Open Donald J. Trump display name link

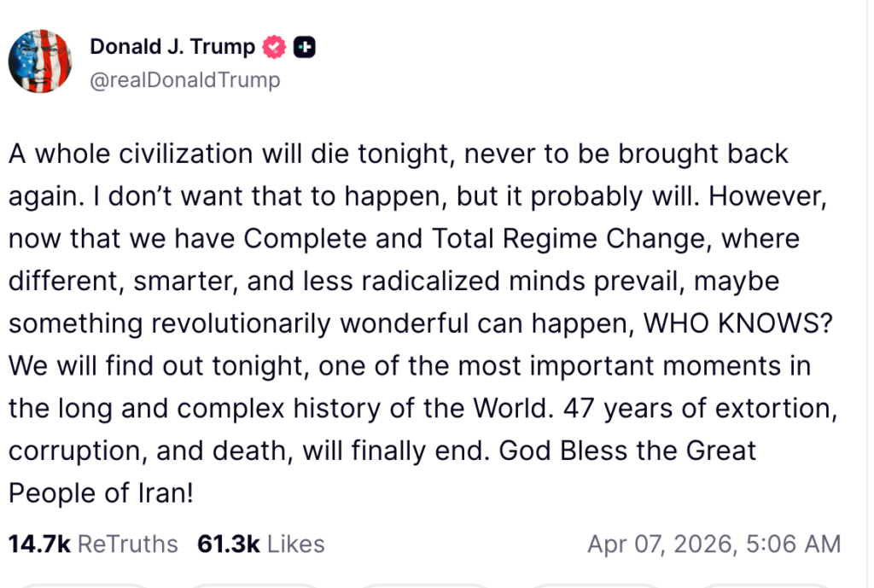pos(172,48)
